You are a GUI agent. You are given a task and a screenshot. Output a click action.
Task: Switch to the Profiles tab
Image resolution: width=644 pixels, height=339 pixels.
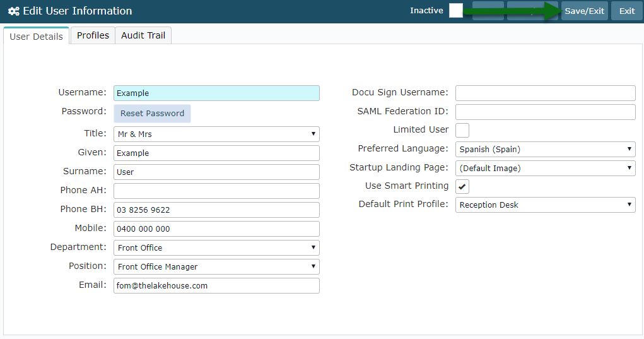(x=93, y=35)
